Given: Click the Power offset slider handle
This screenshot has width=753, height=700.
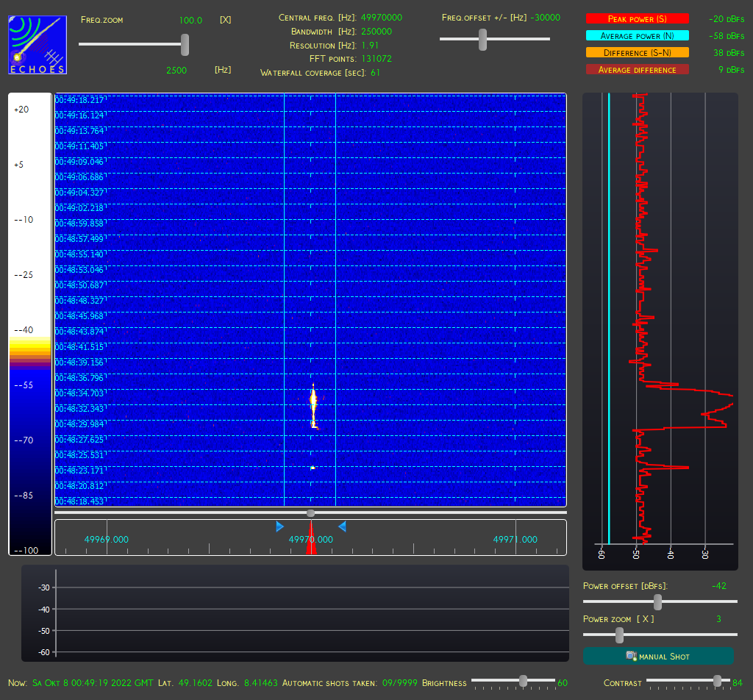Looking at the screenshot, I should click(x=658, y=602).
